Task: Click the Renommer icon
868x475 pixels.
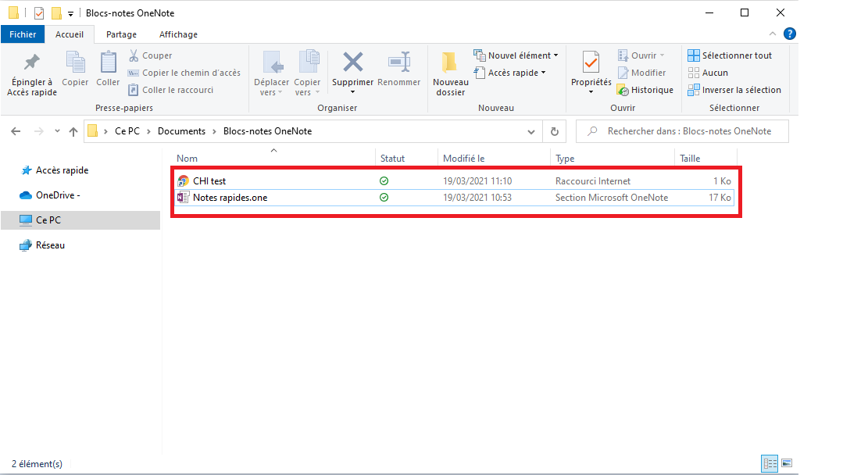Action: [x=398, y=62]
